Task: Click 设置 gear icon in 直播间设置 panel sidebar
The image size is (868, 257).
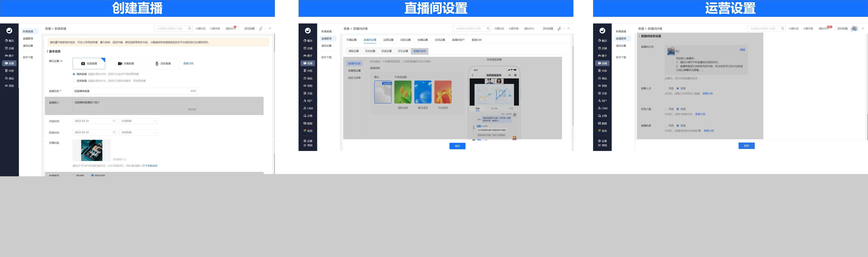Action: point(305,141)
